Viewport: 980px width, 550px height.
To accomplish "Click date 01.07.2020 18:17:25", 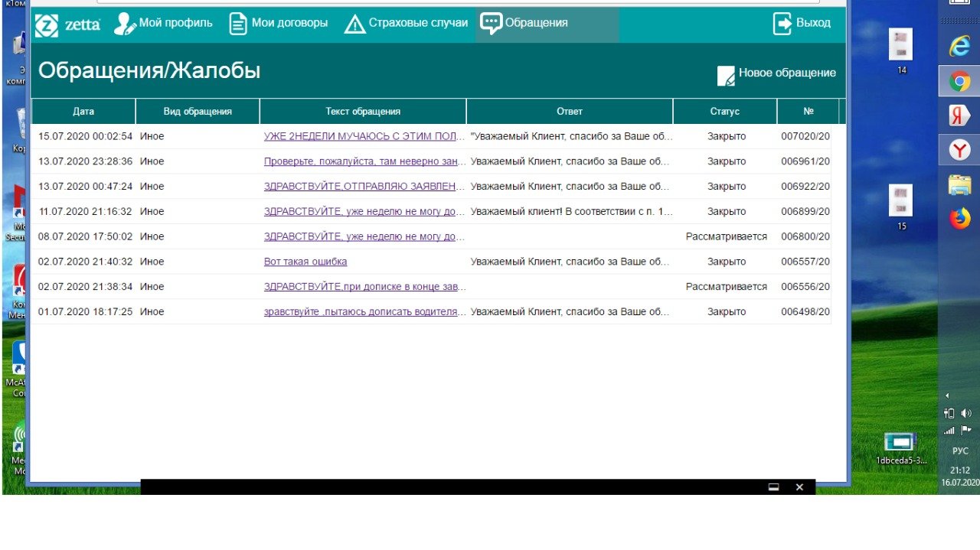I will click(x=86, y=312).
